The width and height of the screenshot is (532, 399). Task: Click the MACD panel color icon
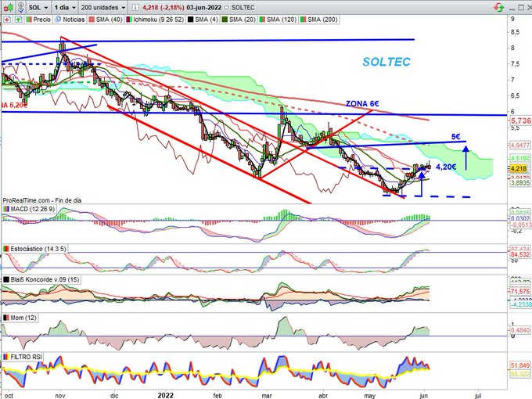click(x=6, y=209)
